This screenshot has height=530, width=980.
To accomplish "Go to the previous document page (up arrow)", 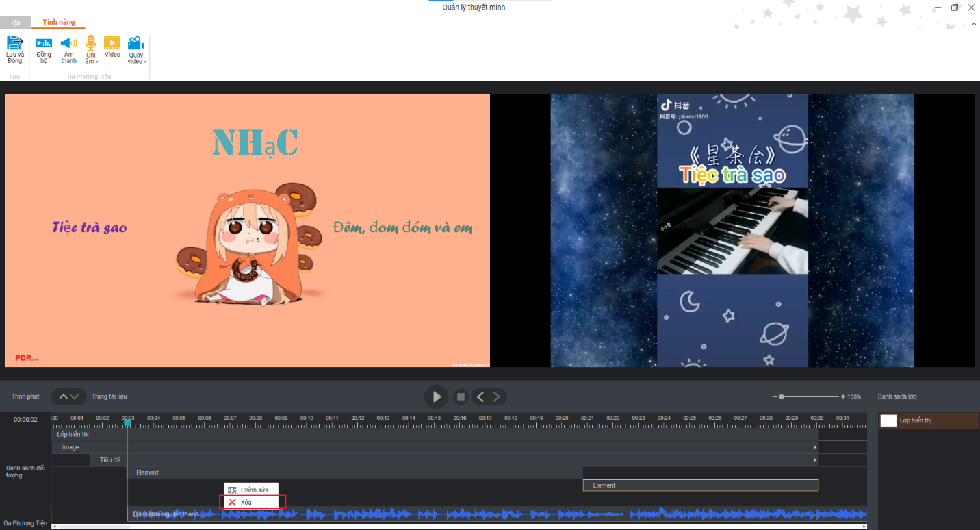I will click(63, 396).
